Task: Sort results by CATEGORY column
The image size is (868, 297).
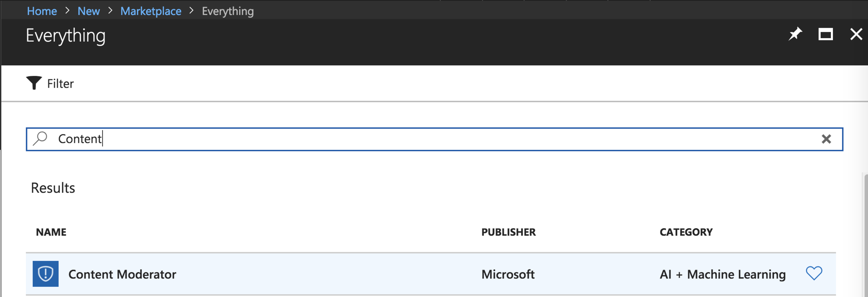Action: pyautogui.click(x=686, y=232)
